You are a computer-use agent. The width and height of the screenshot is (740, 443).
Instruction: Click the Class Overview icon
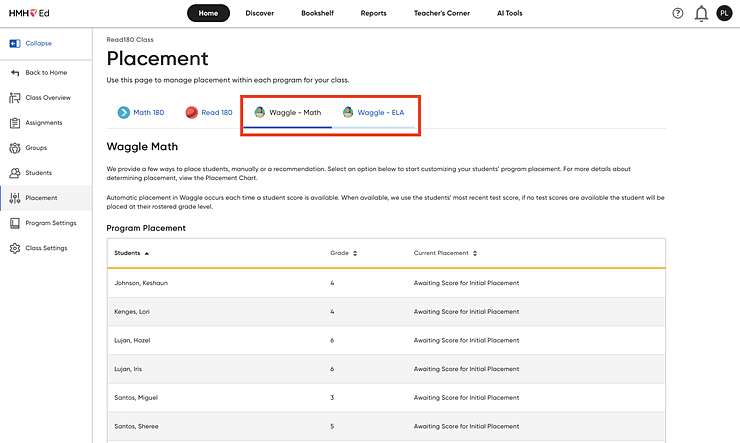pos(15,98)
